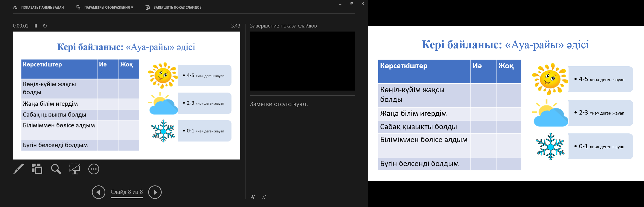Click the black next slide preview
The width and height of the screenshot is (644, 207).
[302, 61]
